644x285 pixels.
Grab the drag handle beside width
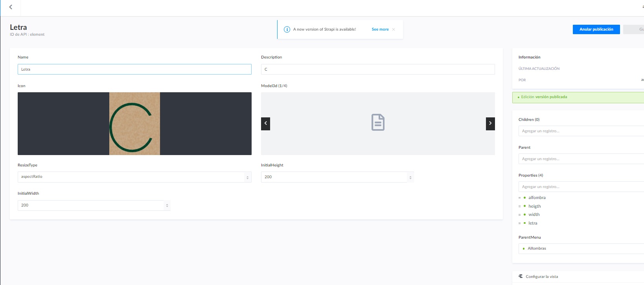pyautogui.click(x=519, y=215)
